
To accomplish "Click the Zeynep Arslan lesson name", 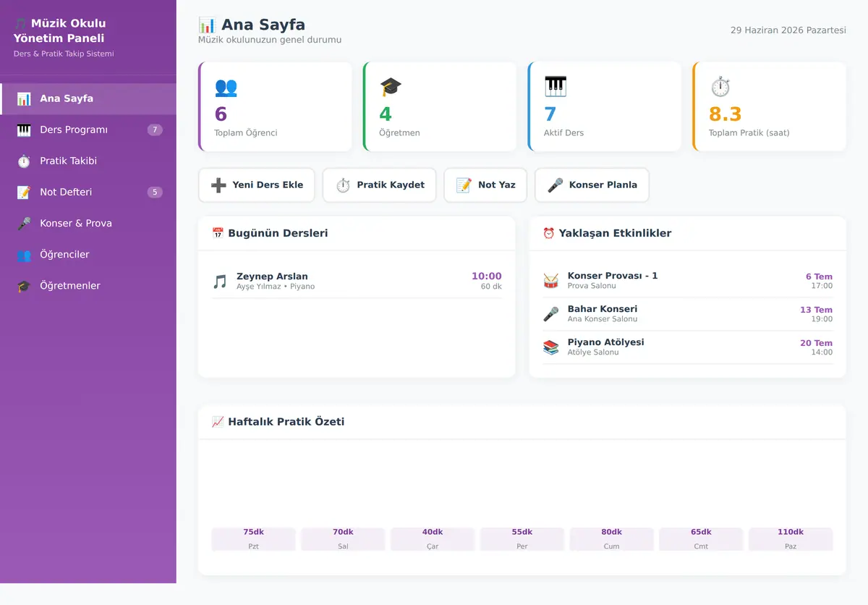I will (x=272, y=276).
